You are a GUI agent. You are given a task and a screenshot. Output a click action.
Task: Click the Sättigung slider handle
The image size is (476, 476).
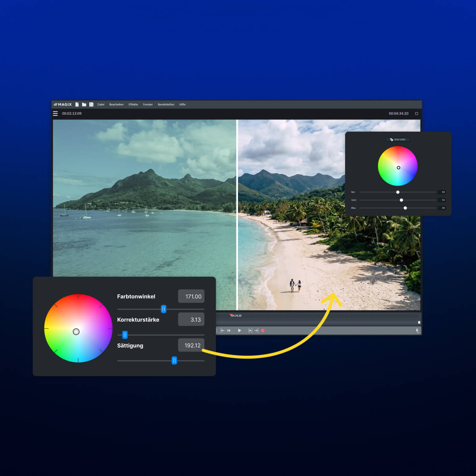pos(174,361)
